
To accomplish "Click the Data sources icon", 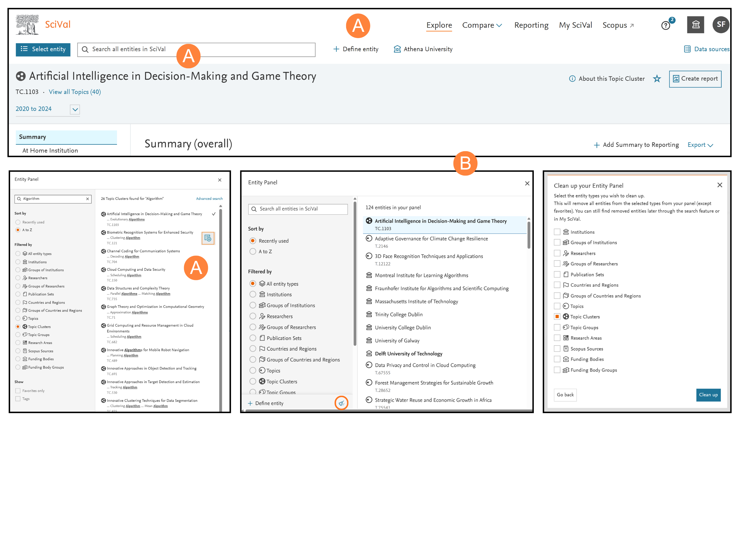I will [687, 49].
